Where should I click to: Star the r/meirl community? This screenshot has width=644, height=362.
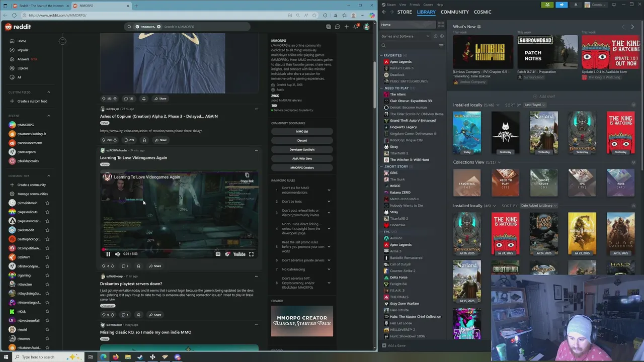[x=47, y=330]
